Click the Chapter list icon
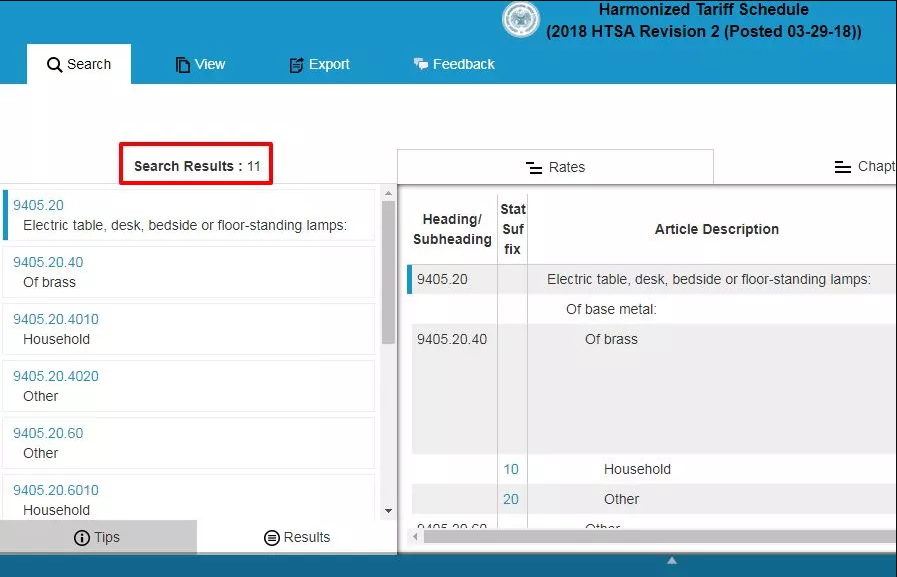Viewport: 897px width, 577px height. (843, 167)
